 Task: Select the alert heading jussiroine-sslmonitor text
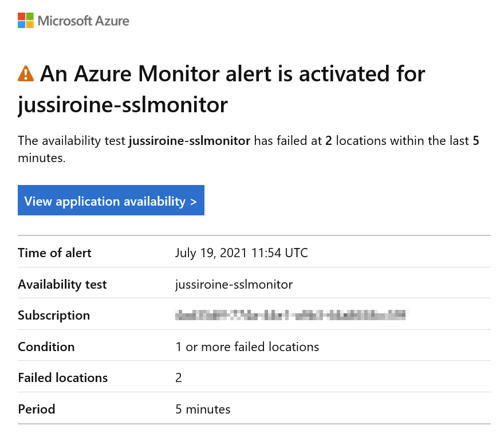coord(123,105)
